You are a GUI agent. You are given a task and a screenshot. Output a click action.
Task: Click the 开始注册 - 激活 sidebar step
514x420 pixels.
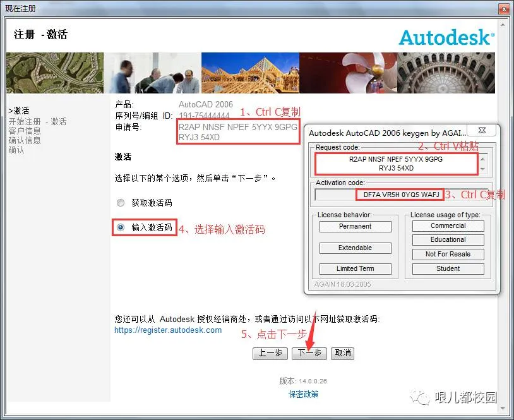pos(37,121)
